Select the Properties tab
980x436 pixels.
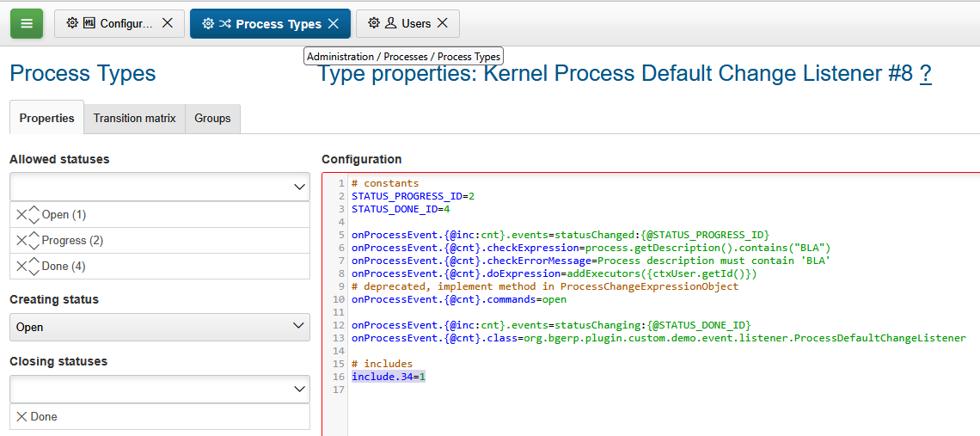pyautogui.click(x=46, y=119)
